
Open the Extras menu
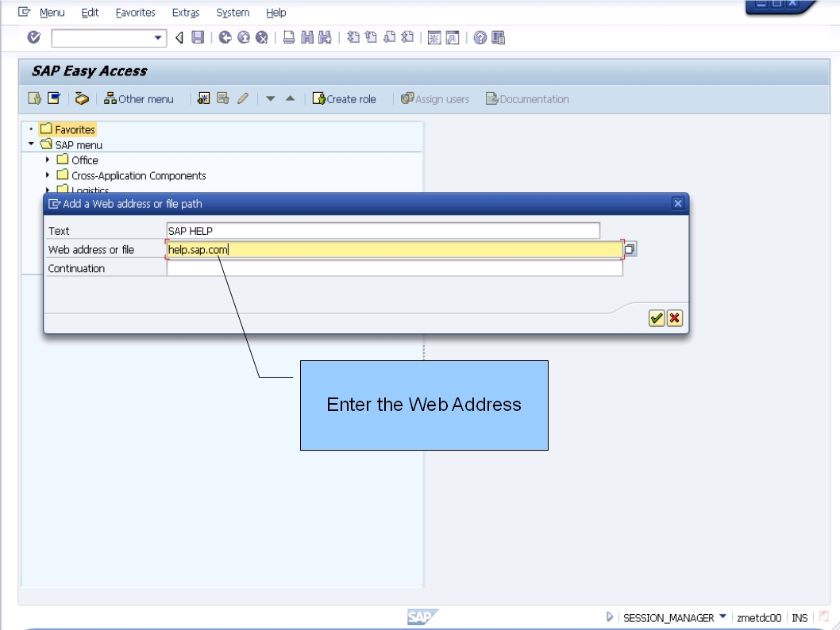186,13
